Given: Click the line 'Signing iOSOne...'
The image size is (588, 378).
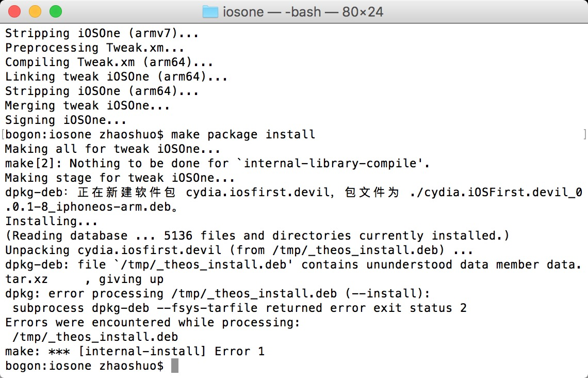Looking at the screenshot, I should pyautogui.click(x=66, y=120).
